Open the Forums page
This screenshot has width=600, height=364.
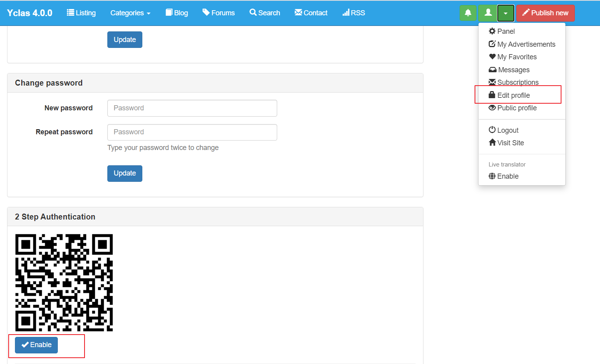pos(219,13)
